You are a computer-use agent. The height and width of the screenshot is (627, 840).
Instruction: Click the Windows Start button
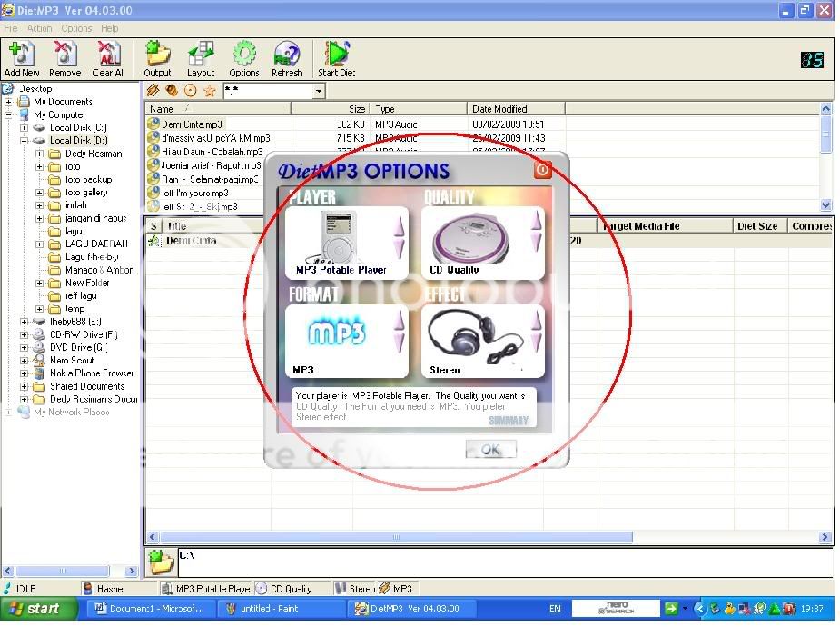tap(35, 609)
